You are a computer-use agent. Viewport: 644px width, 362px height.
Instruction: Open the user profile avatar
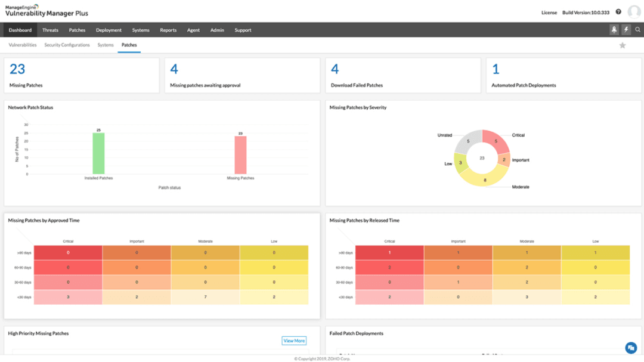(x=633, y=11)
